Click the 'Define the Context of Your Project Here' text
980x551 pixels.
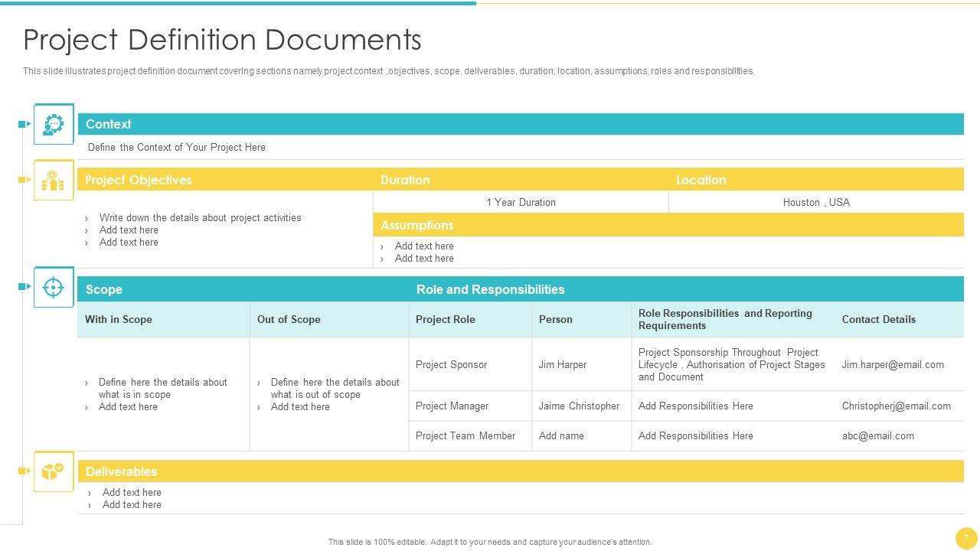point(176,148)
